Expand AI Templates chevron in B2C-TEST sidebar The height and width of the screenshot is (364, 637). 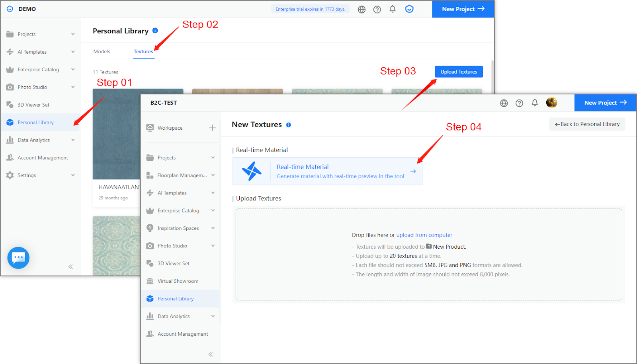(213, 193)
